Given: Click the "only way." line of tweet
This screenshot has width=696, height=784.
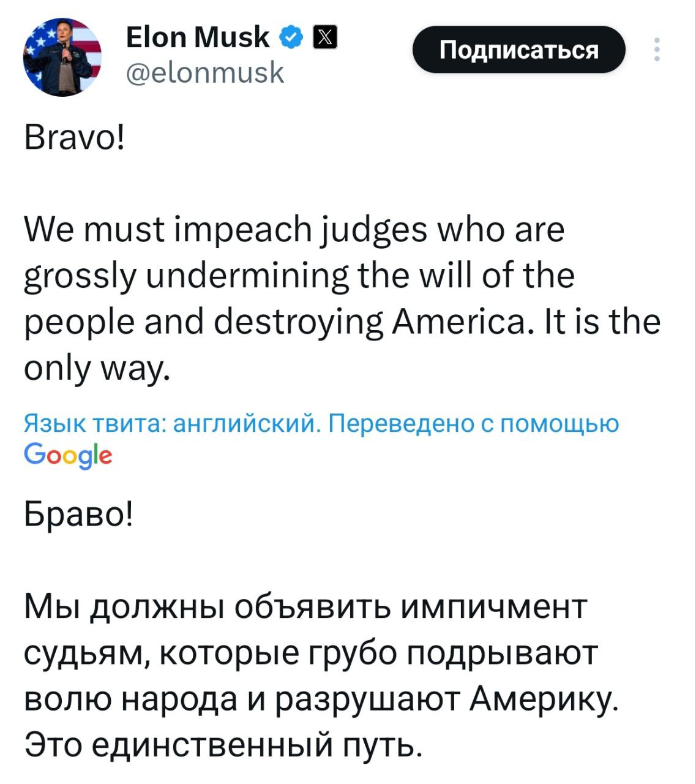Looking at the screenshot, I should (95, 368).
